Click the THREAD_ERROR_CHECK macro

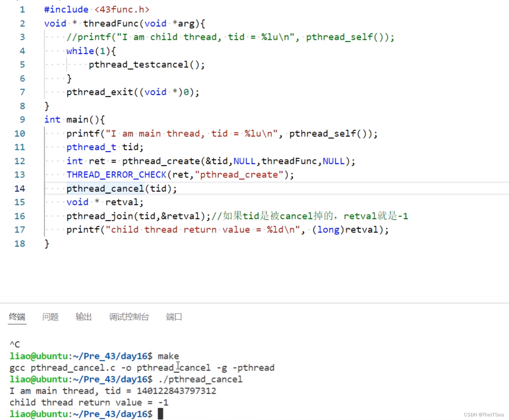coord(117,175)
